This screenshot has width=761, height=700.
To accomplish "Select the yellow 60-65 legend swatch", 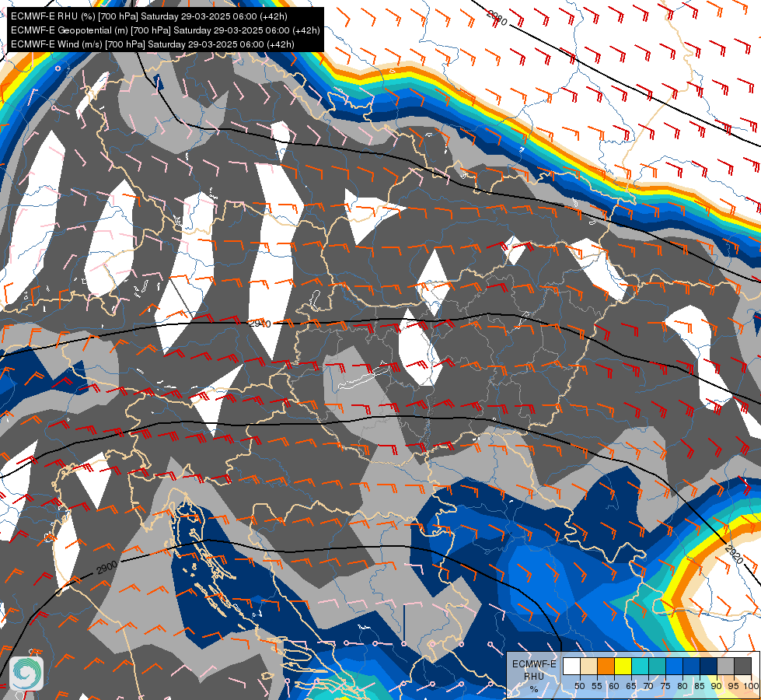I will pos(623,666).
